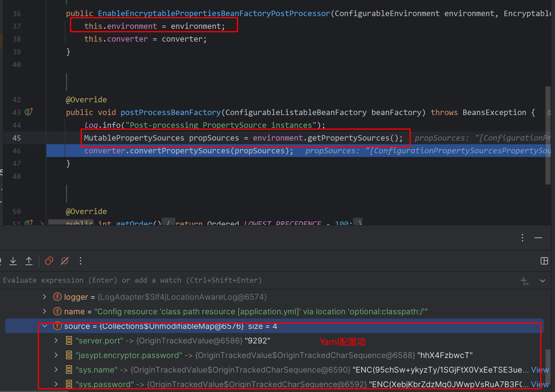Hide the debug tool window with minimize dash

[x=538, y=238]
